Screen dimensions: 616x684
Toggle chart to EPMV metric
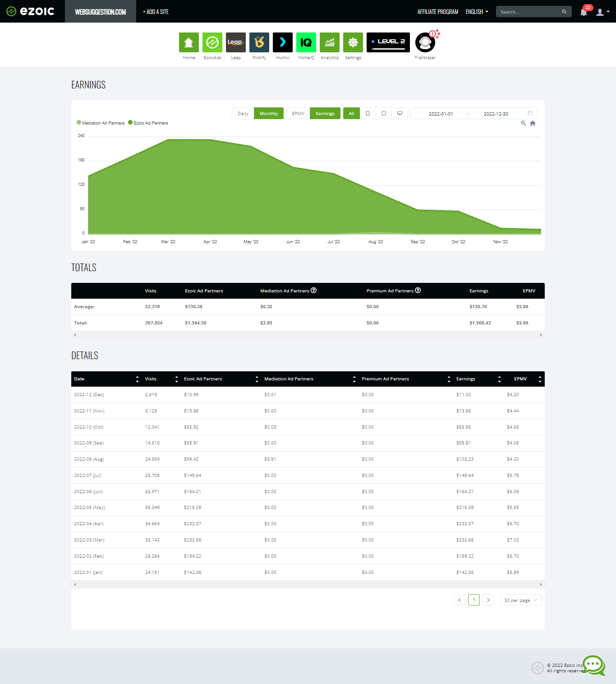tap(298, 113)
